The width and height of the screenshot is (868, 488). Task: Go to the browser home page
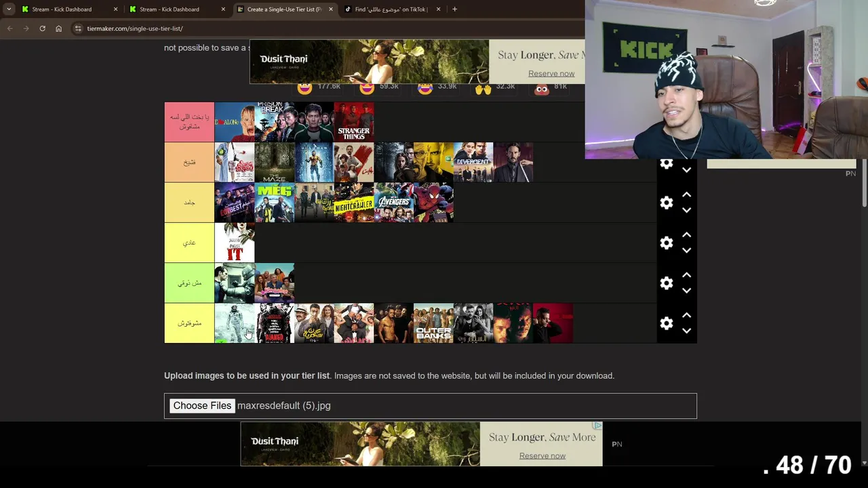[58, 28]
